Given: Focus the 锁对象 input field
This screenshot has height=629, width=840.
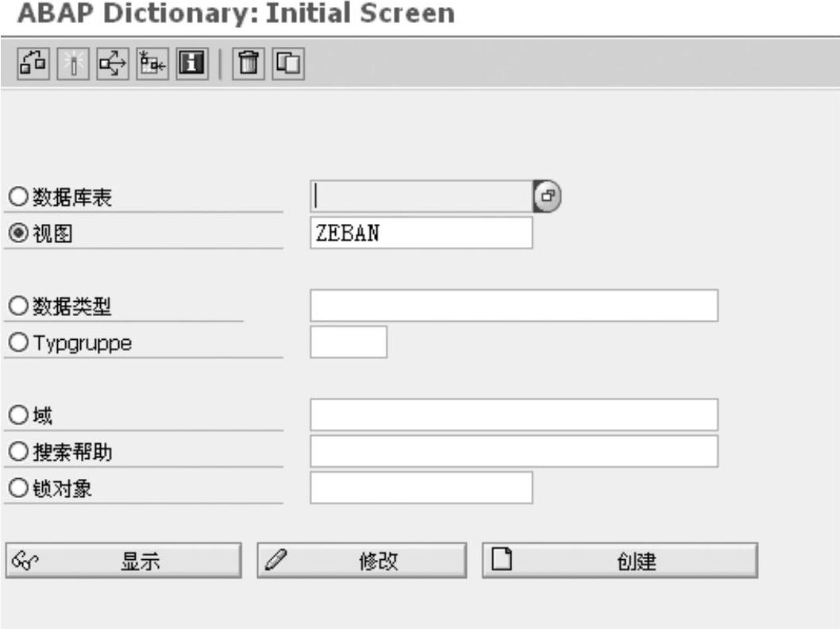Looking at the screenshot, I should [x=422, y=488].
